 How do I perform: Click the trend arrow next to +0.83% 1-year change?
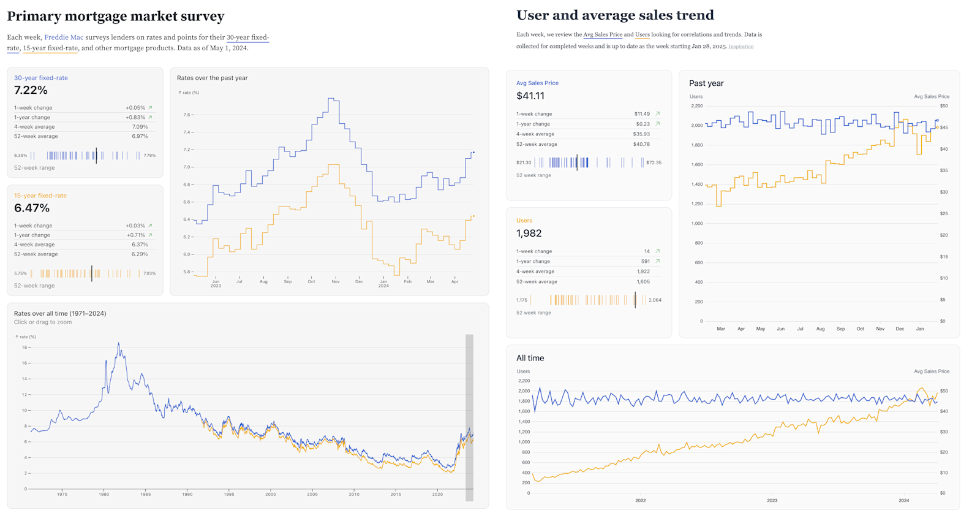coord(150,117)
